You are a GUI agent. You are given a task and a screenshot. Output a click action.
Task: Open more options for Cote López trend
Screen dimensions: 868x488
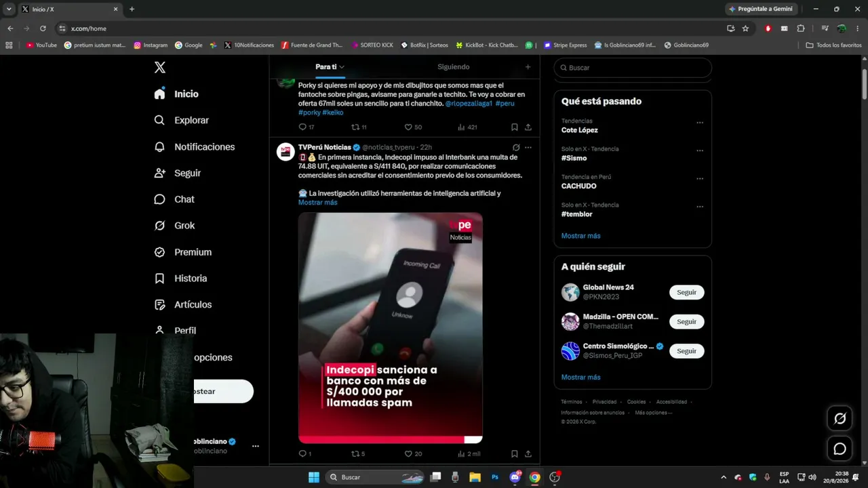(x=700, y=123)
